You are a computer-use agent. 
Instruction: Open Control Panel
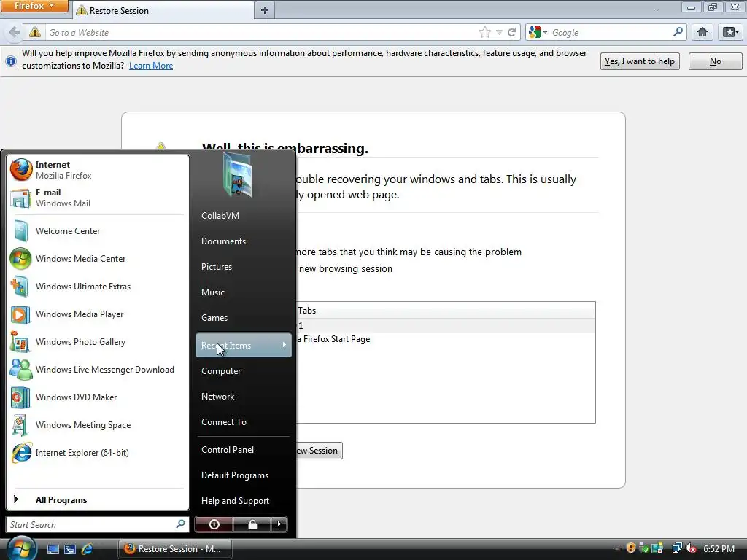tap(244, 449)
